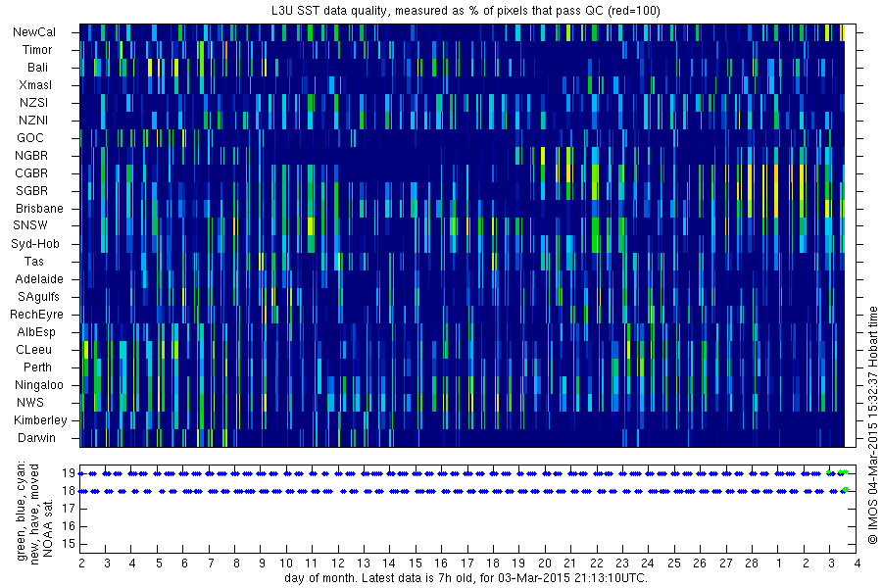This screenshot has height=588, width=882.
Task: Select the NewCal region label
Action: 34,32
